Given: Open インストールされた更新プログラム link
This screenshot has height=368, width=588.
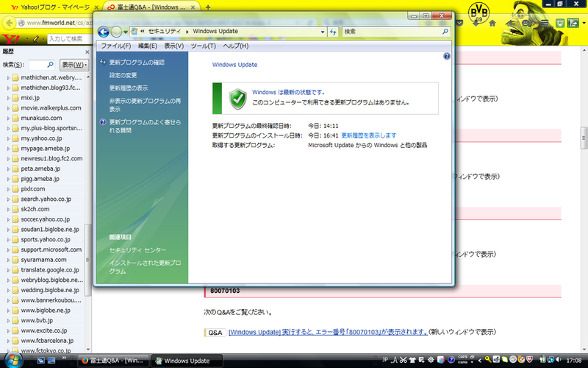Looking at the screenshot, I should (145, 267).
